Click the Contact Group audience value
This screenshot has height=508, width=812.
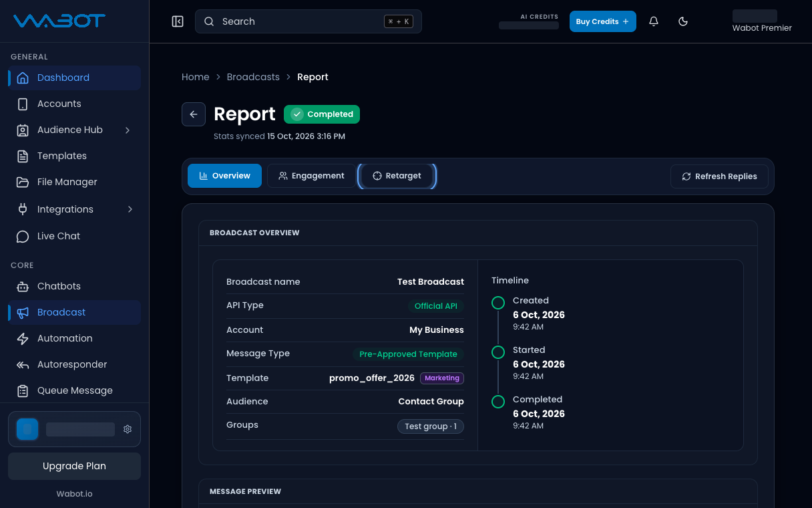pos(431,401)
